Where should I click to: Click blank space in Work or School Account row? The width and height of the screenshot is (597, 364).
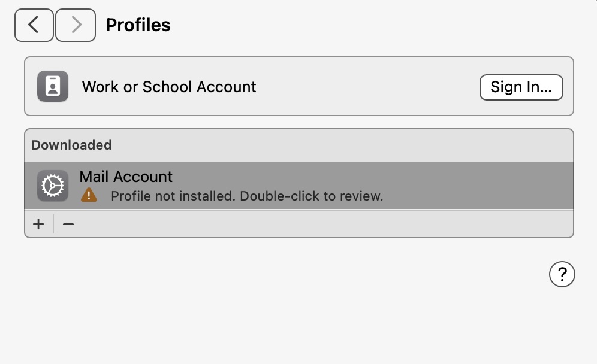367,87
